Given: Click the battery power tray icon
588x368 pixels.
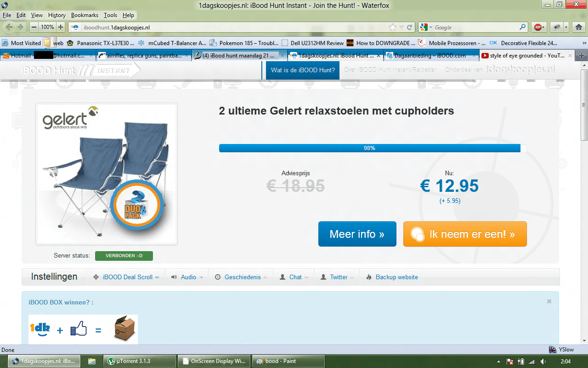Looking at the screenshot, I should click(x=521, y=361).
